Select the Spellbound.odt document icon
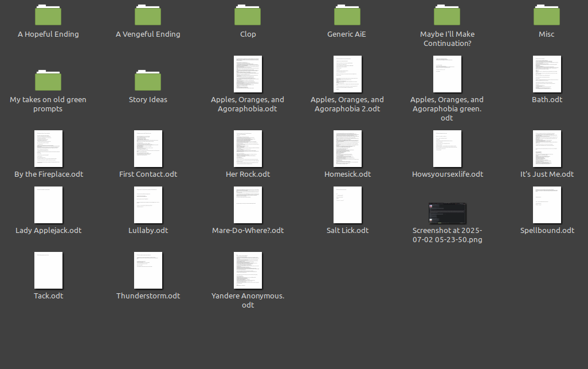Screen dimensions: 588x369 [547, 205]
